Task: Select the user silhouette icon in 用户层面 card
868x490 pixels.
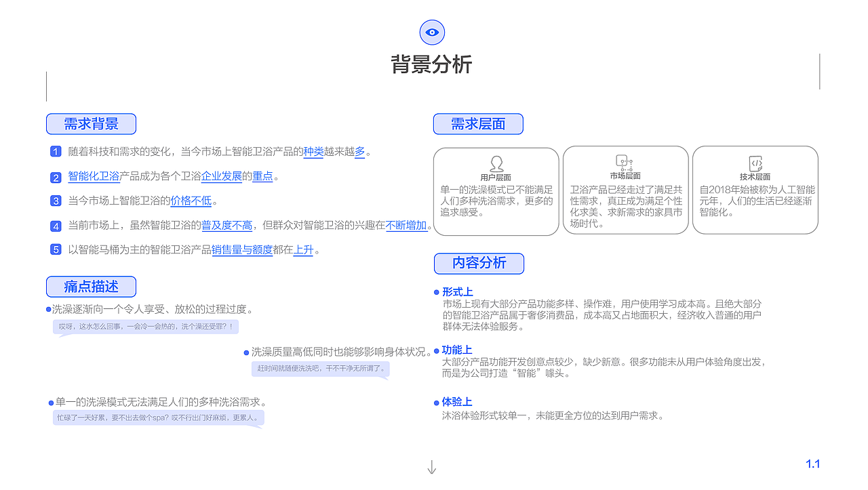Action: (496, 162)
